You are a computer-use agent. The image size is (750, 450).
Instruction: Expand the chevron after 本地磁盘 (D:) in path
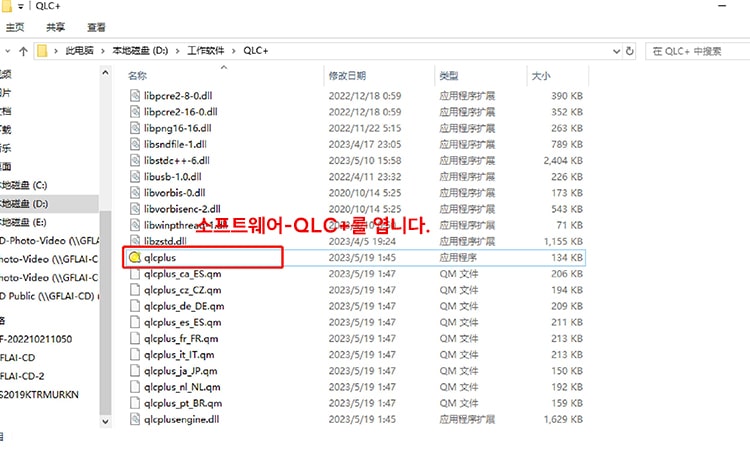tap(177, 51)
